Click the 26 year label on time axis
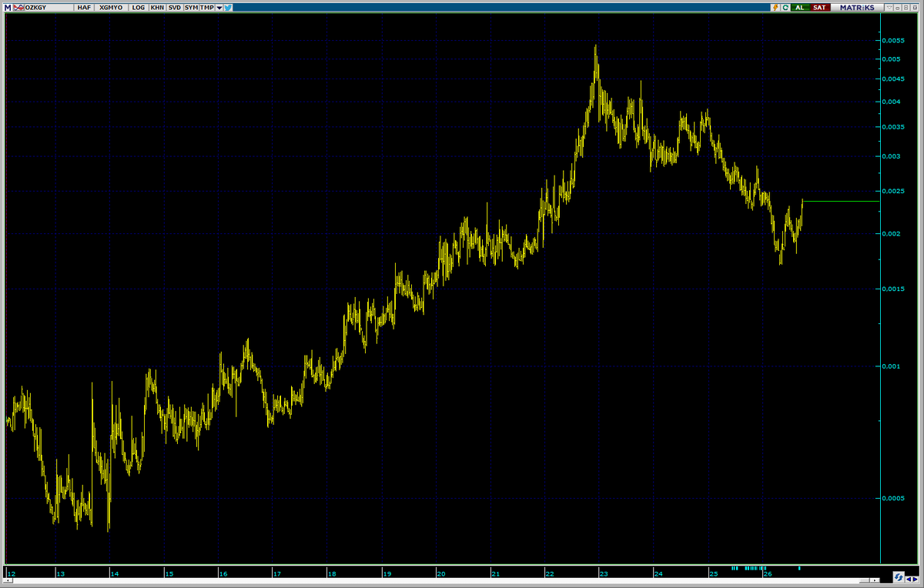Screen dimensions: 924x588 point(768,574)
